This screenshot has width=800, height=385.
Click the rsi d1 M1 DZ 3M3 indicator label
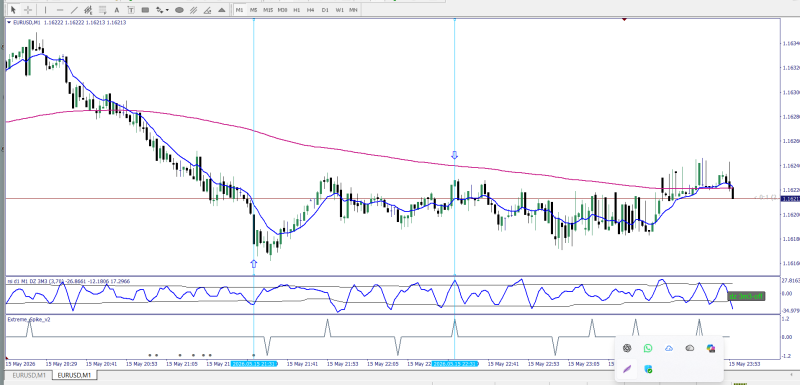click(x=68, y=281)
